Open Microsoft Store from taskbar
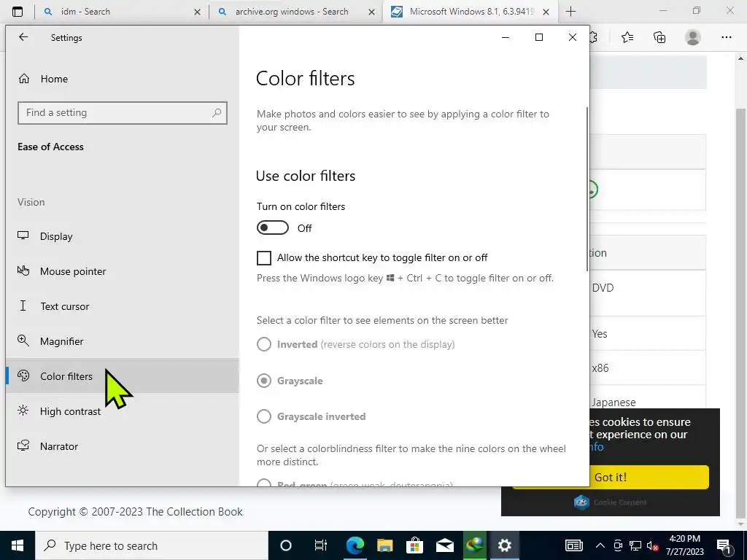747x560 pixels. [415, 545]
